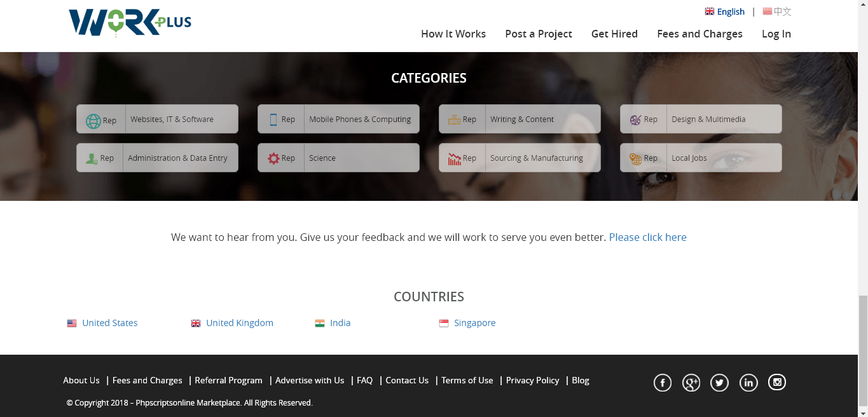Click the United Kingdom flag in Countries
The height and width of the screenshot is (417, 868).
[x=196, y=324]
